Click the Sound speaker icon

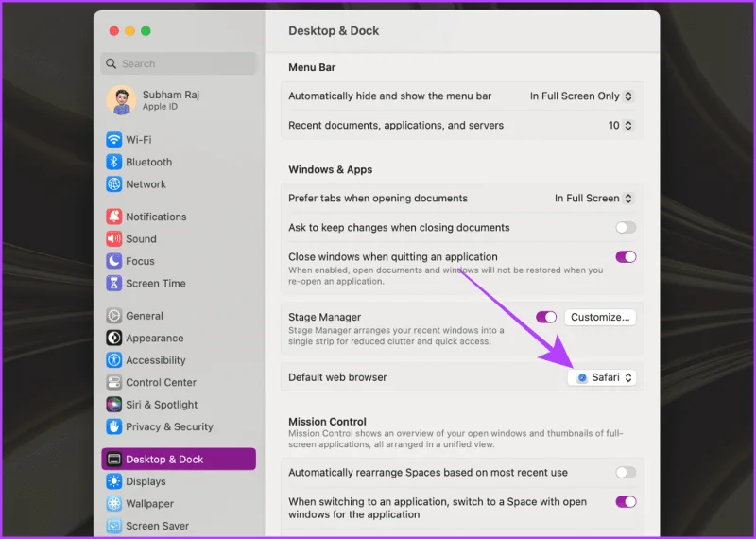coord(113,238)
